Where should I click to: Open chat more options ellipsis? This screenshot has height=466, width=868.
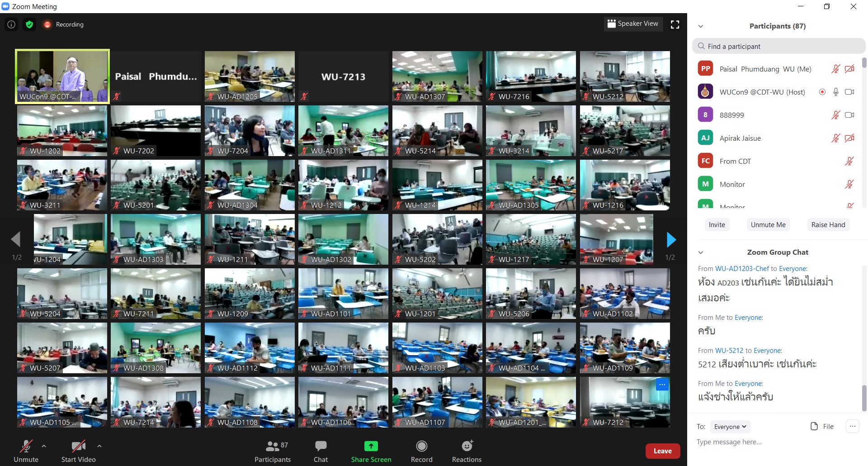pos(852,426)
